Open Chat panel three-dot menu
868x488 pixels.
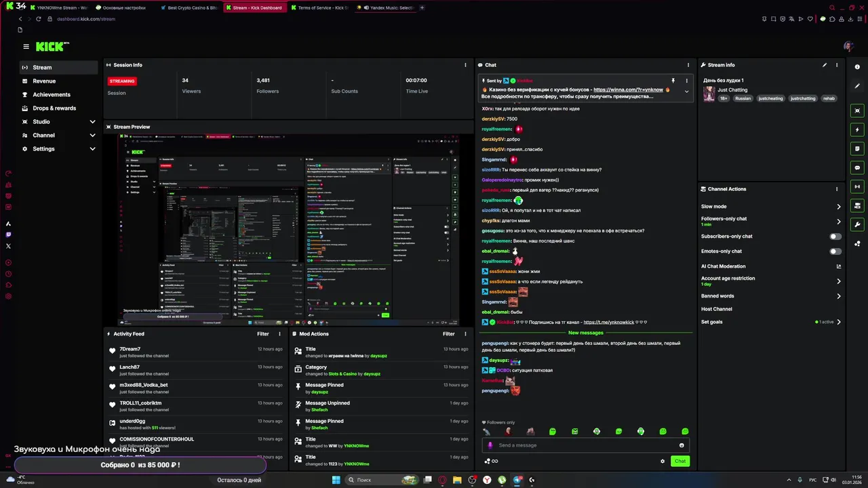[688, 65]
